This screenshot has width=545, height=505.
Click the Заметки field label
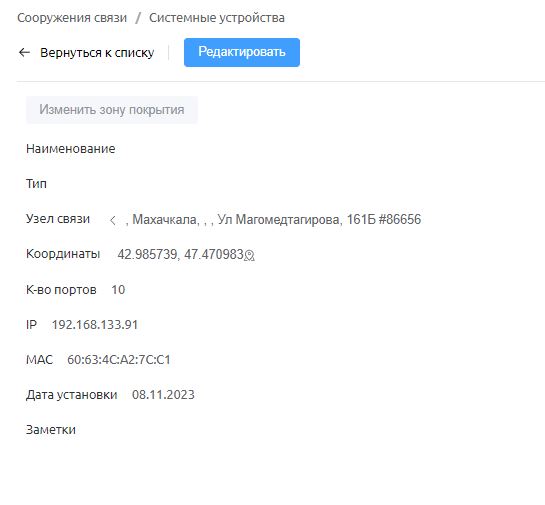tap(51, 430)
